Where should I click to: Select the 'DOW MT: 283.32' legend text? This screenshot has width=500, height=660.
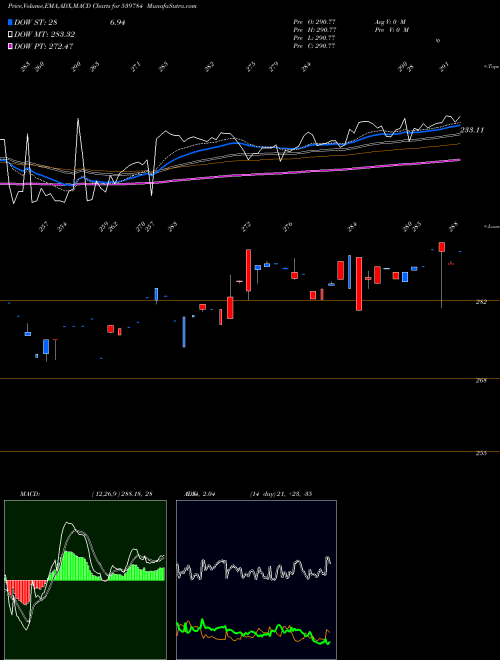click(x=45, y=35)
